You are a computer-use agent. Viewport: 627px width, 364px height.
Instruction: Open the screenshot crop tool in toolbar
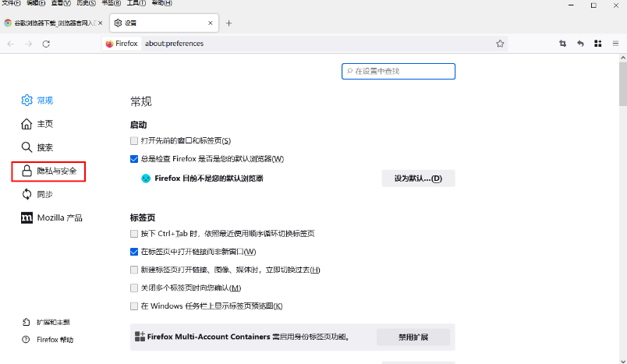[x=562, y=44]
